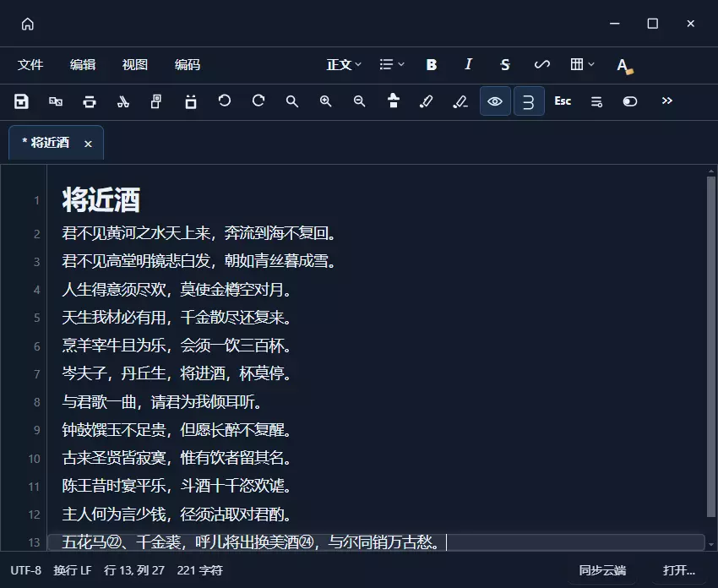The image size is (718, 588).
Task: Open the 视图 menu
Action: (134, 64)
